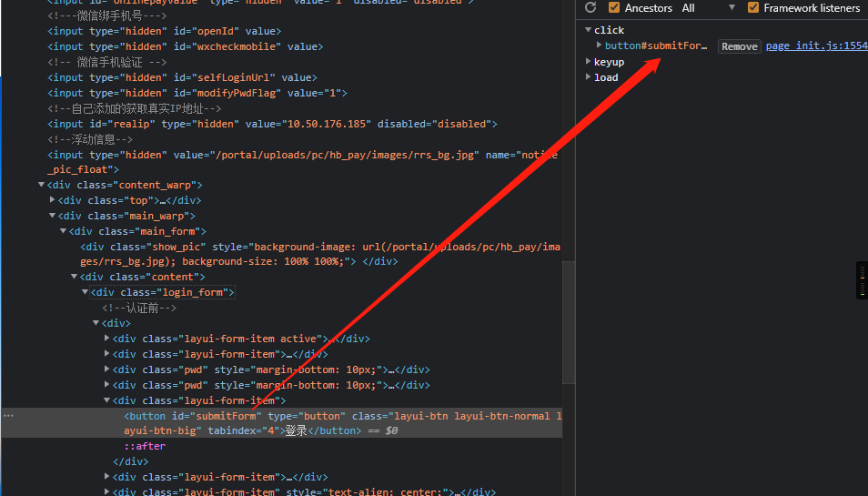
Task: Open the page_init.js:1554 source link
Action: coord(816,46)
